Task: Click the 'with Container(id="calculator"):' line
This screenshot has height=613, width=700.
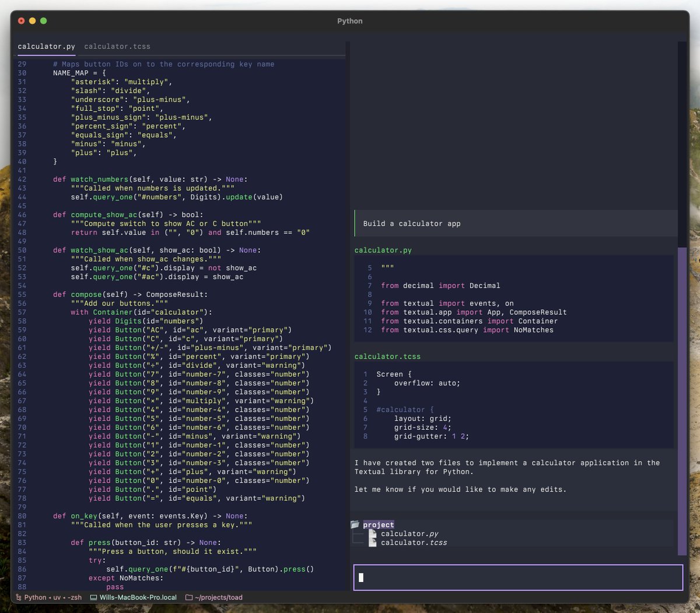Action: pos(142,312)
